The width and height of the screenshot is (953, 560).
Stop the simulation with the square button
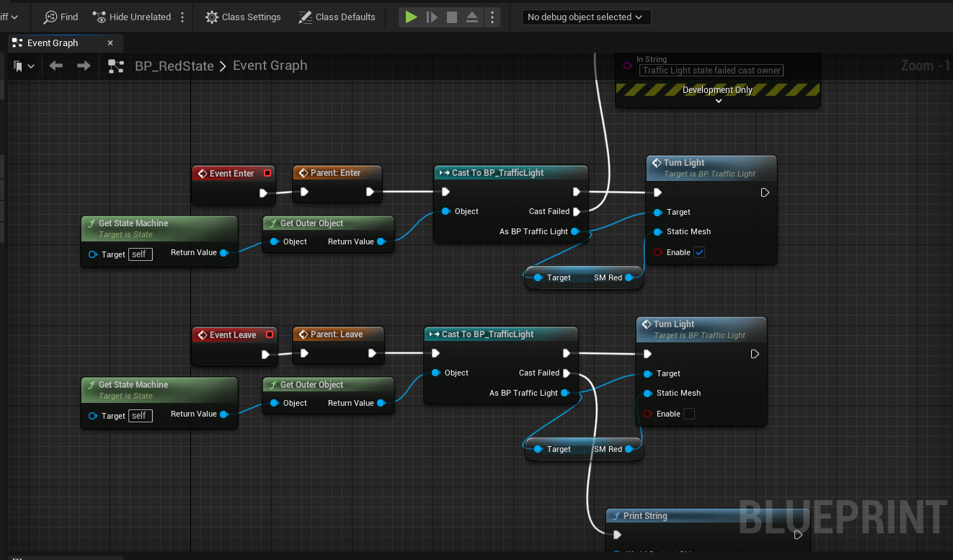[x=452, y=17]
